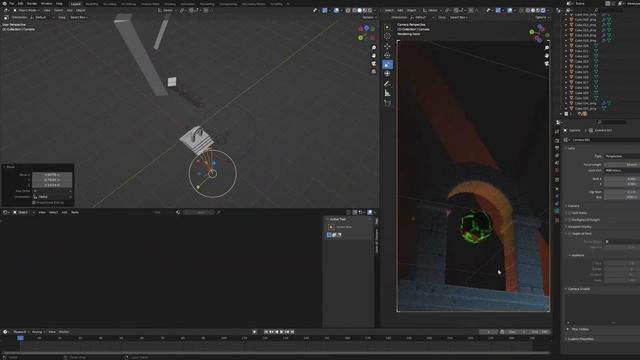The height and width of the screenshot is (360, 640).
Task: Open the Output properties tab
Action: click(557, 148)
